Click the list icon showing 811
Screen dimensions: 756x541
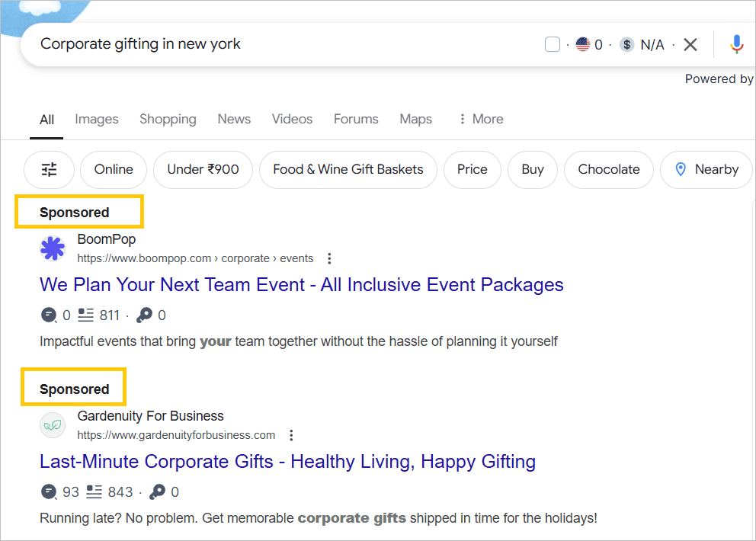[86, 315]
